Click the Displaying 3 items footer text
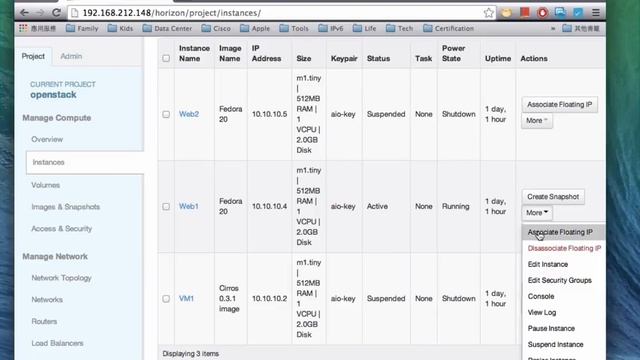Screen dimensions: 640x360 coord(191,354)
